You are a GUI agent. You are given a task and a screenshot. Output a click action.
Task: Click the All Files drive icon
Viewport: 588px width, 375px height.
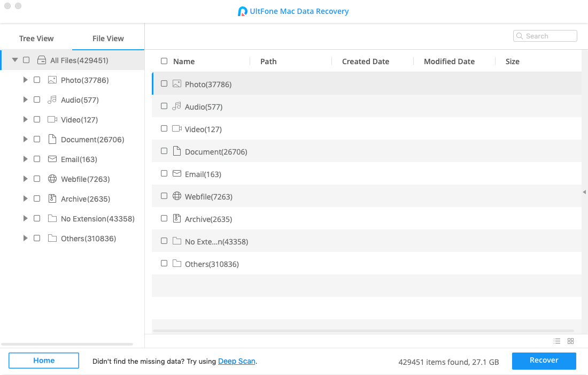point(42,60)
